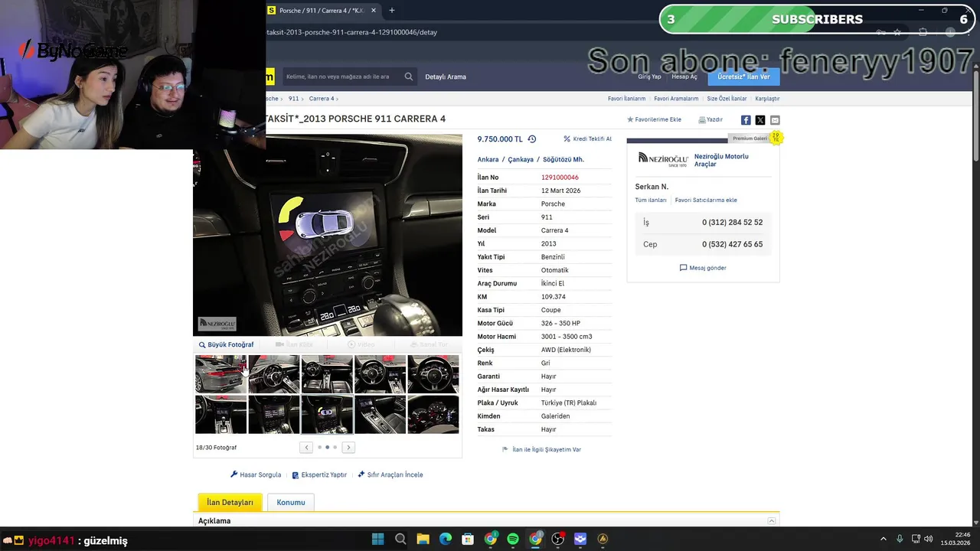Click Hasar Sorgula link
The image size is (980, 551).
coord(256,474)
